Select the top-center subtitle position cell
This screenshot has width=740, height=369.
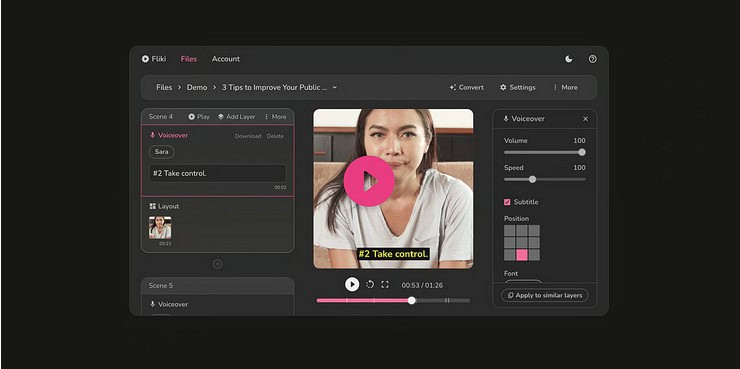click(x=522, y=231)
